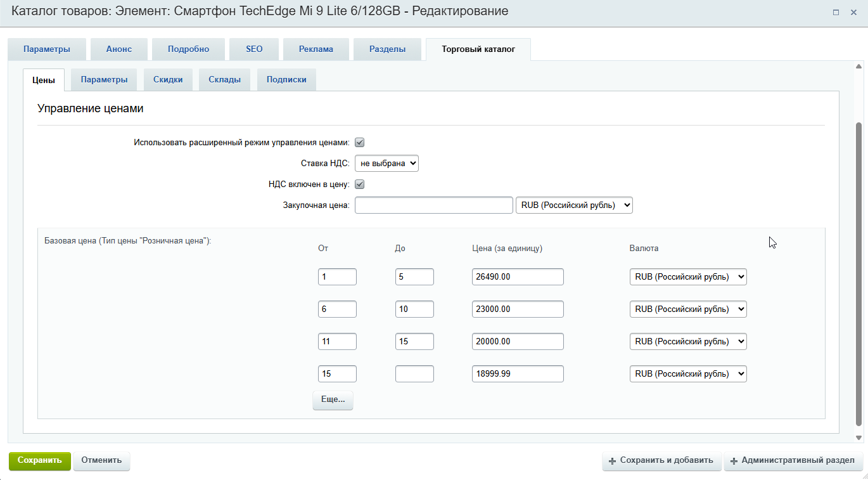Go to the 'Склады' sub-tab

pyautogui.click(x=224, y=80)
